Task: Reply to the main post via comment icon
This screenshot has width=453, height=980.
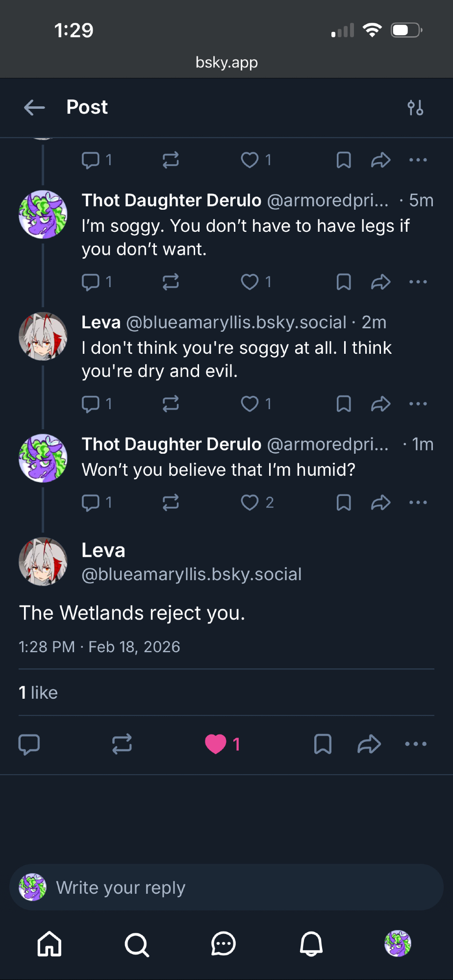Action: (29, 744)
